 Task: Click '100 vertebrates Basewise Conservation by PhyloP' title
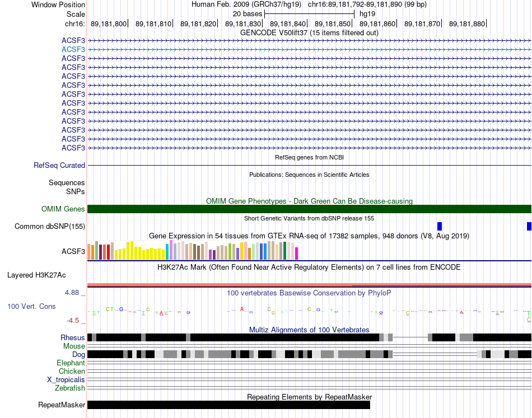pos(309,293)
